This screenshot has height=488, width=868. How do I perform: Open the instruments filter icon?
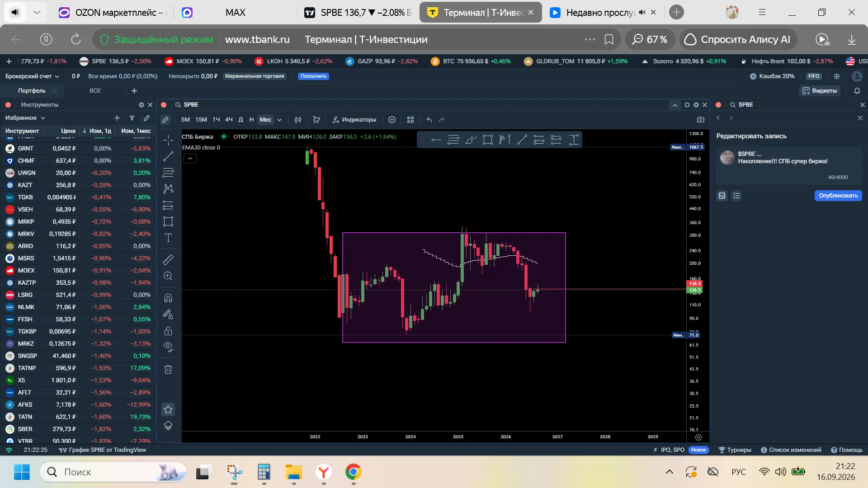pos(132,118)
